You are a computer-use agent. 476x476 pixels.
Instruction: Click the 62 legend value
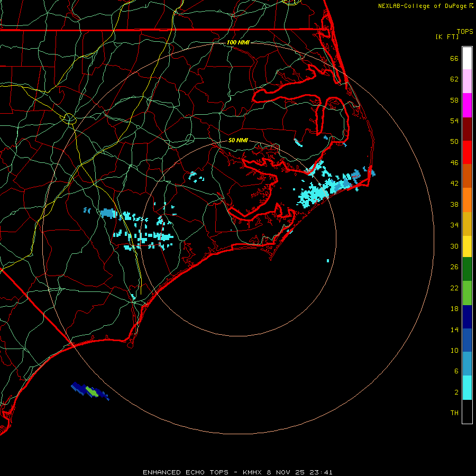(454, 79)
